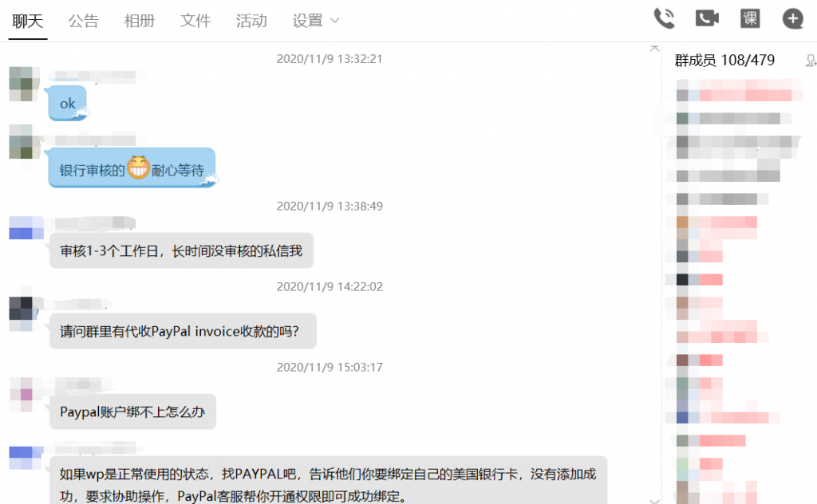Screen dimensions: 817x504
Task: Click the down arrow at the scrollbar bottom
Action: click(x=654, y=501)
